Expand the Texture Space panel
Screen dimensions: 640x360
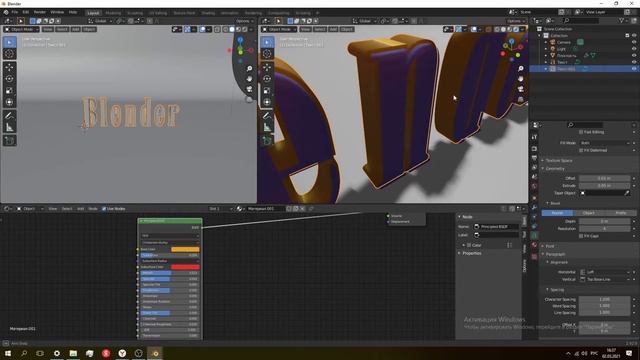pyautogui.click(x=558, y=160)
